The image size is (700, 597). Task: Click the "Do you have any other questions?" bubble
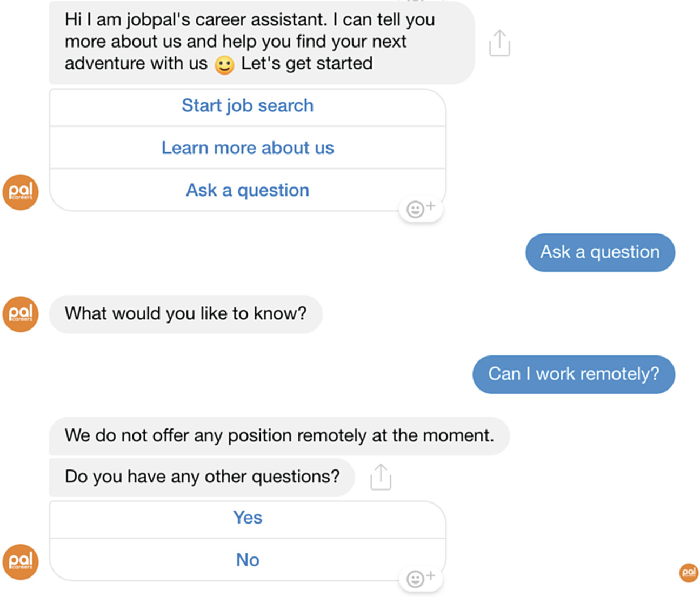pyautogui.click(x=202, y=477)
